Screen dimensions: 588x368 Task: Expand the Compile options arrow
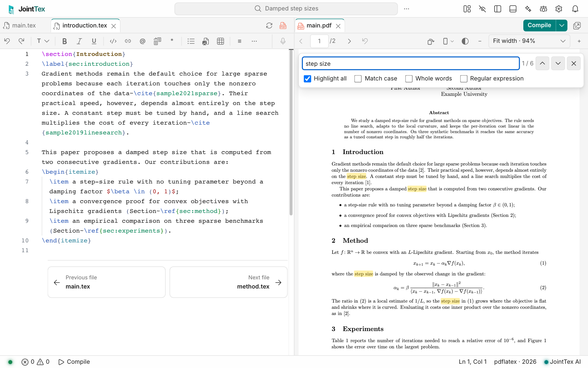562,25
